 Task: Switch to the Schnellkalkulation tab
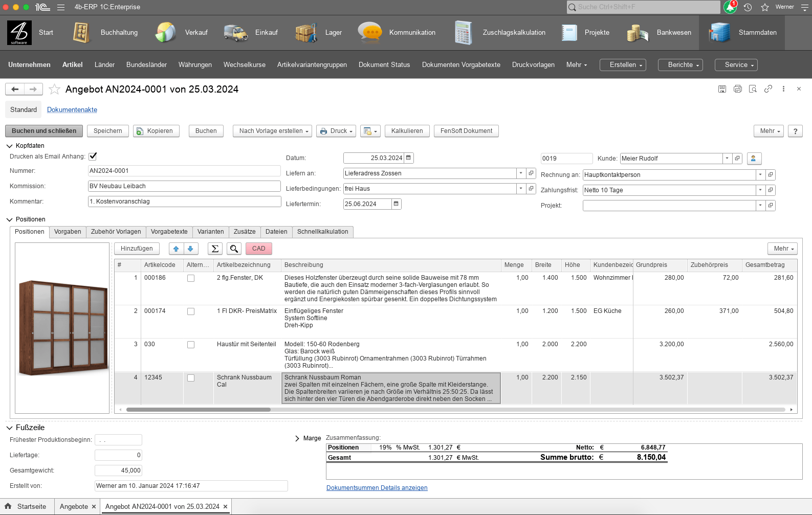click(323, 232)
